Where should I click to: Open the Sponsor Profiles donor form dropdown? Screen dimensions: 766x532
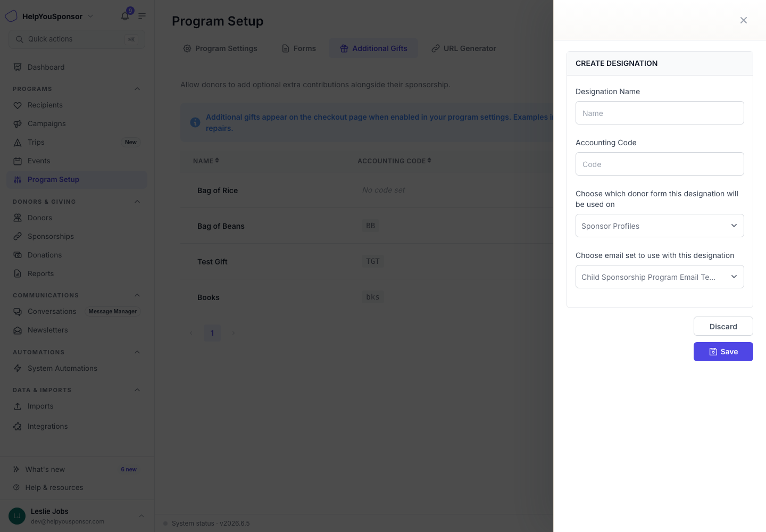[660, 226]
